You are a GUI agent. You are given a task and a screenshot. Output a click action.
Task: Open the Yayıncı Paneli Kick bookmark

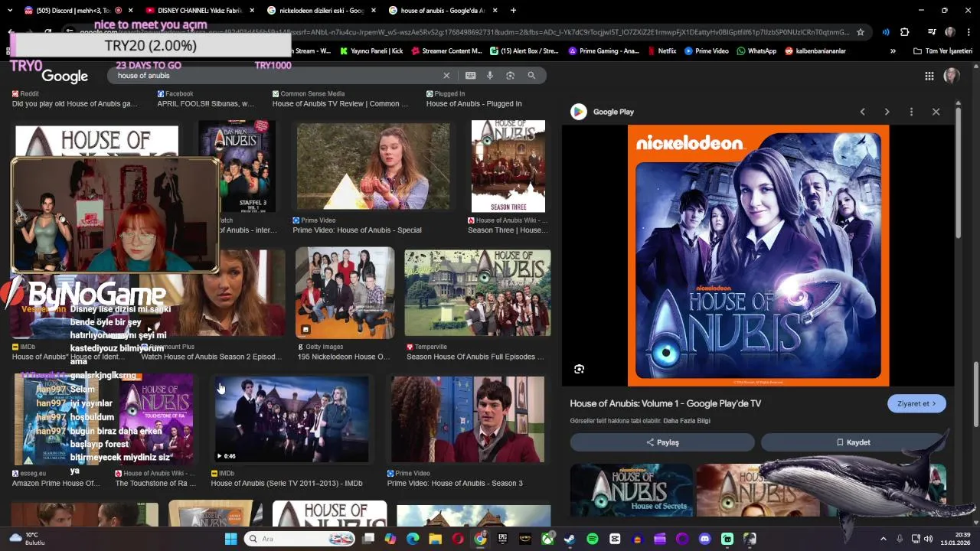[x=371, y=51]
